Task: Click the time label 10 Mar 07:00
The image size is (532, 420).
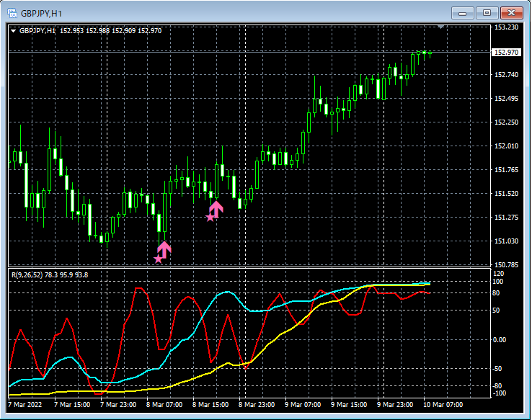Action: tap(443, 405)
